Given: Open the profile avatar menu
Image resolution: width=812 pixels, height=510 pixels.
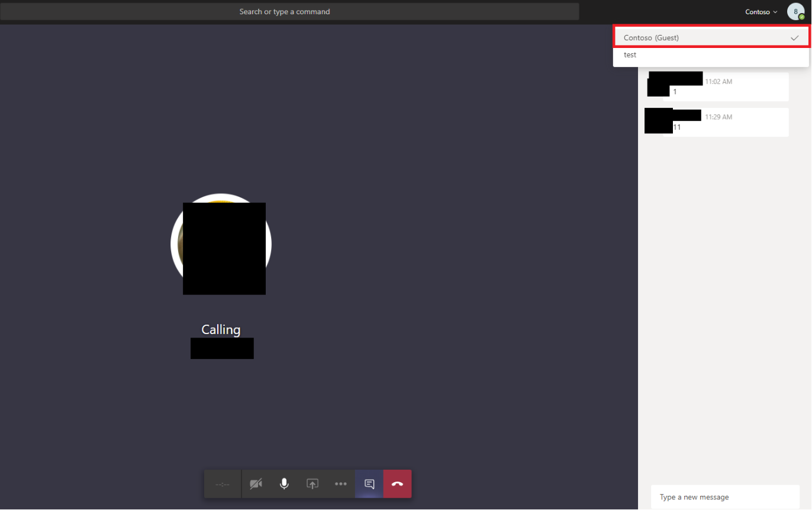Looking at the screenshot, I should [795, 12].
